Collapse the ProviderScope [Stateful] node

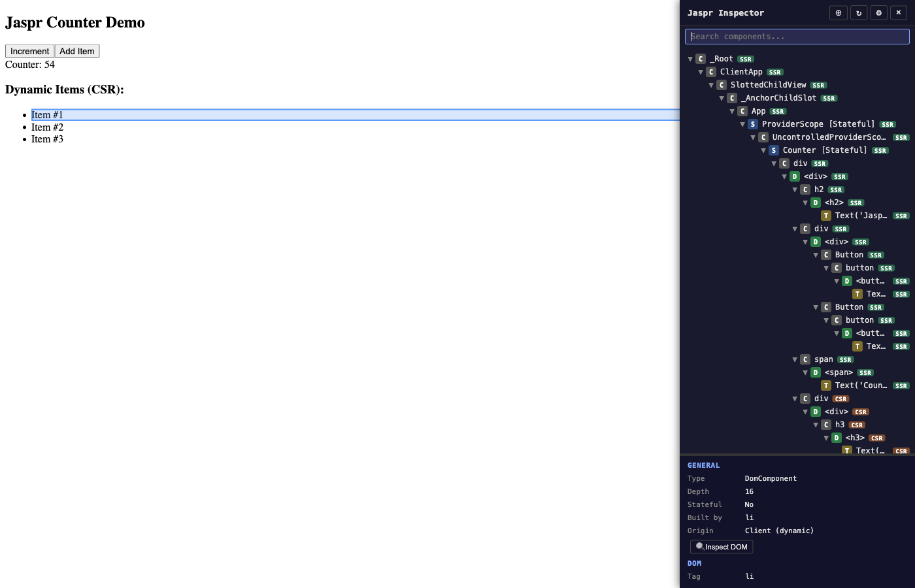click(742, 124)
